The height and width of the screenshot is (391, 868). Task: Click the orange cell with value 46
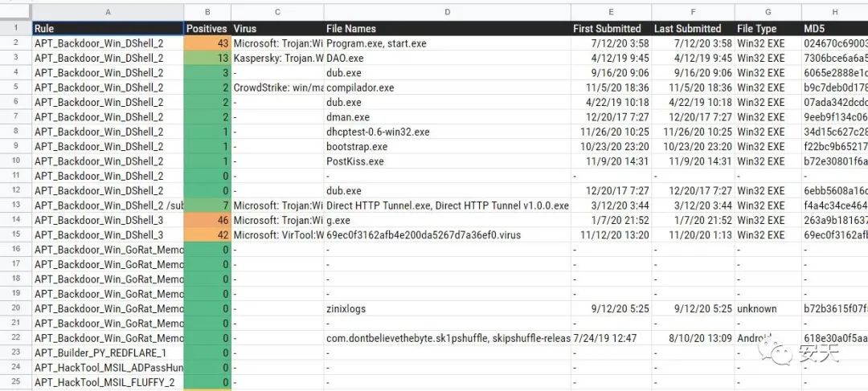(207, 220)
